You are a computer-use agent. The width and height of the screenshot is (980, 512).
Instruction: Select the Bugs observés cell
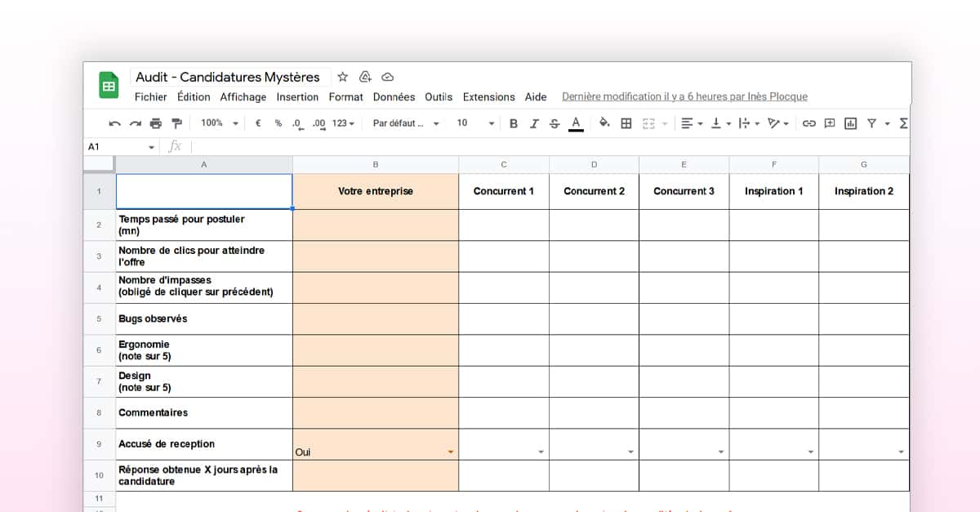coord(204,318)
